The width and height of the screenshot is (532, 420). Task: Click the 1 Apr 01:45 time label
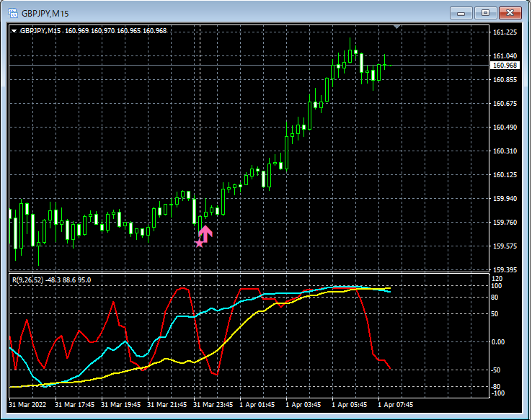pos(257,404)
